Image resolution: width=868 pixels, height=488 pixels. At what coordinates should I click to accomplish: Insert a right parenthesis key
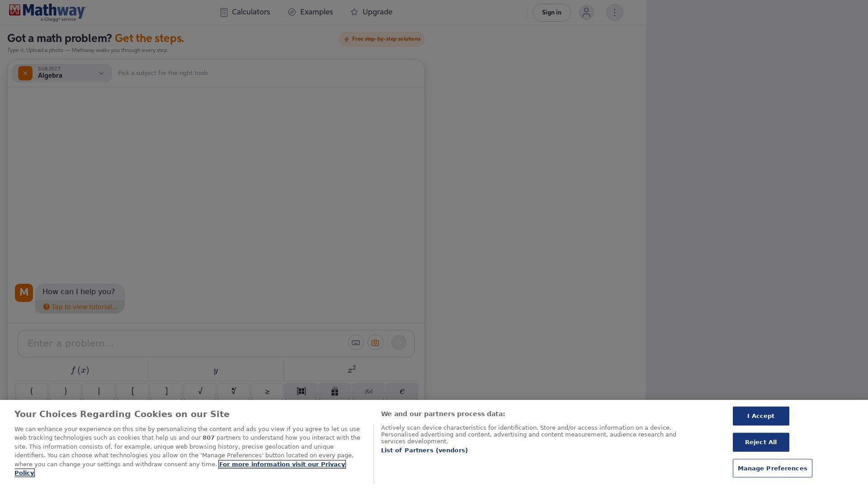point(65,391)
